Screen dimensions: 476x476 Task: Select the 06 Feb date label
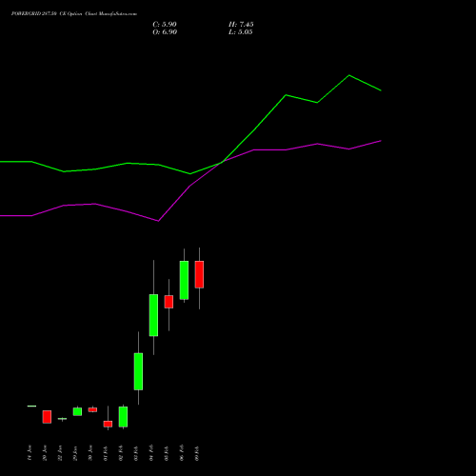pos(182,453)
